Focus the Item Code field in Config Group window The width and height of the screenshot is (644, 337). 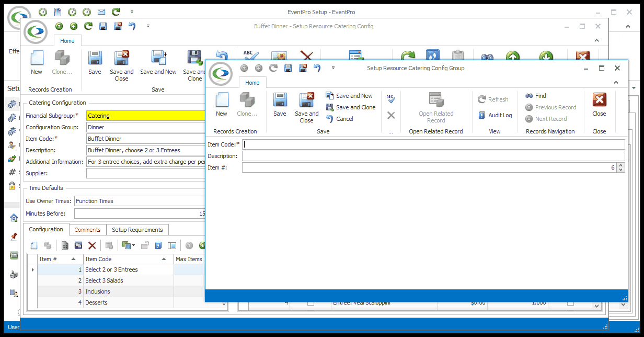[x=433, y=144]
